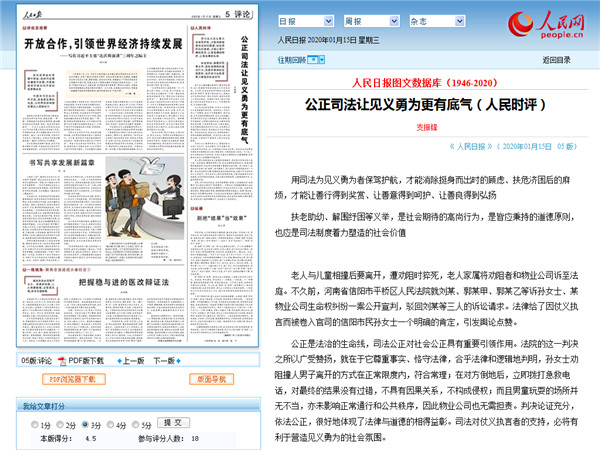
Task: Open the 日报 dropdown list
Action: pos(306,21)
